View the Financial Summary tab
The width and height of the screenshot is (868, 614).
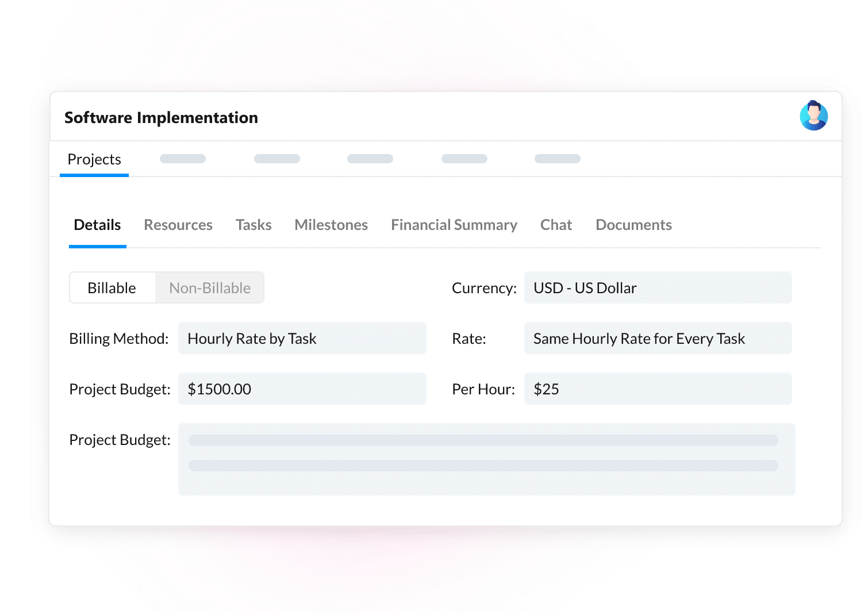point(454,225)
